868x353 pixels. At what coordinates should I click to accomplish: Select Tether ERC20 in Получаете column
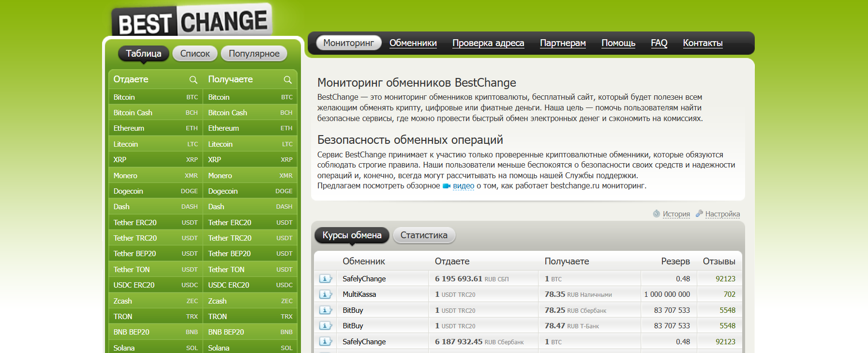(x=250, y=223)
